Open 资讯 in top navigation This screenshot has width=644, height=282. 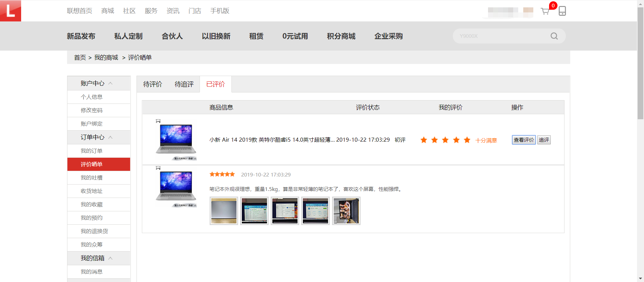[173, 11]
